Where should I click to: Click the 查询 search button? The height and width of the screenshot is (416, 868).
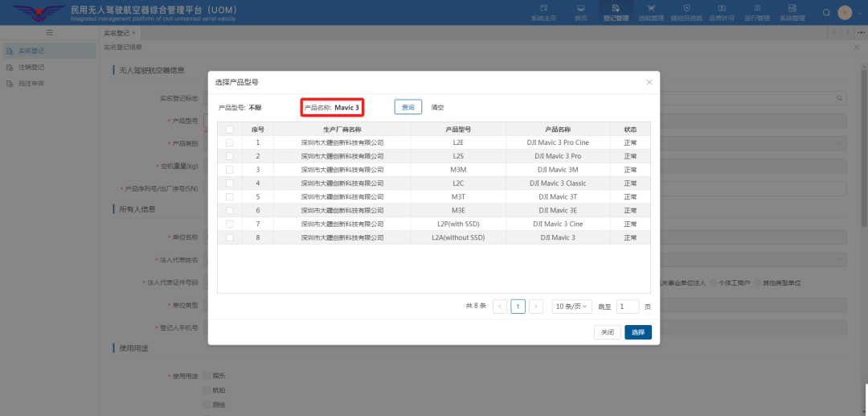pos(408,108)
